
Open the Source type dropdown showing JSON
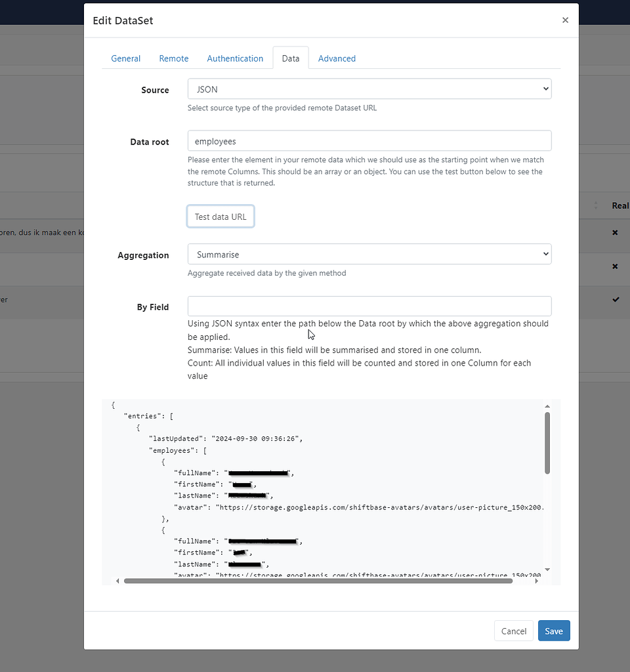369,89
